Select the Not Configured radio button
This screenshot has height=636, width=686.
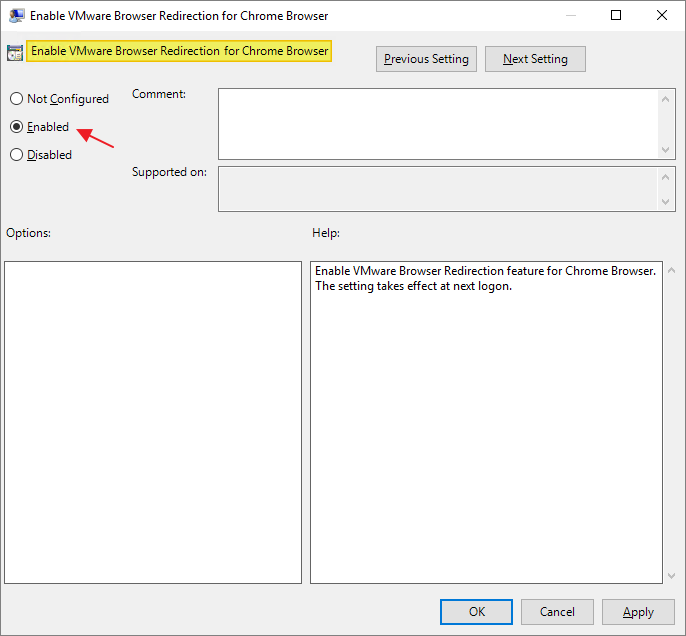(x=16, y=99)
